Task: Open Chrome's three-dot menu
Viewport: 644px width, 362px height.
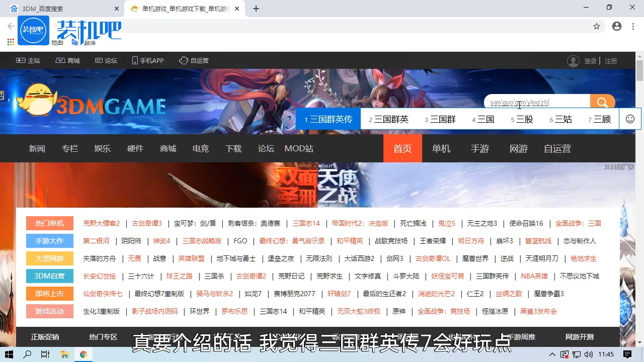Action: [633, 26]
